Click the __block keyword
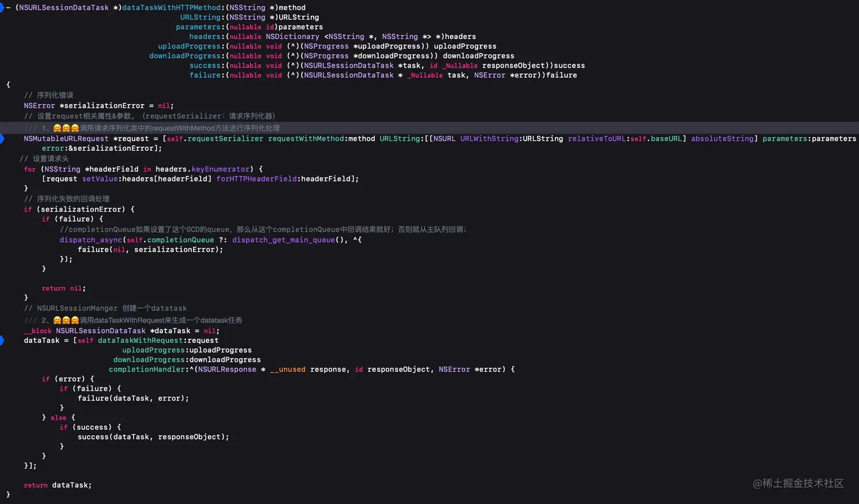 (37, 331)
